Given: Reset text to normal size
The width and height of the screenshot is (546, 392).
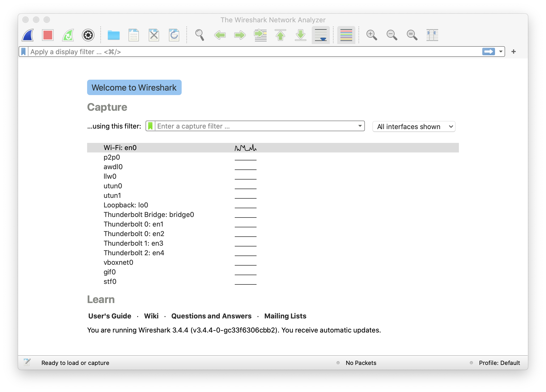Looking at the screenshot, I should pos(412,35).
